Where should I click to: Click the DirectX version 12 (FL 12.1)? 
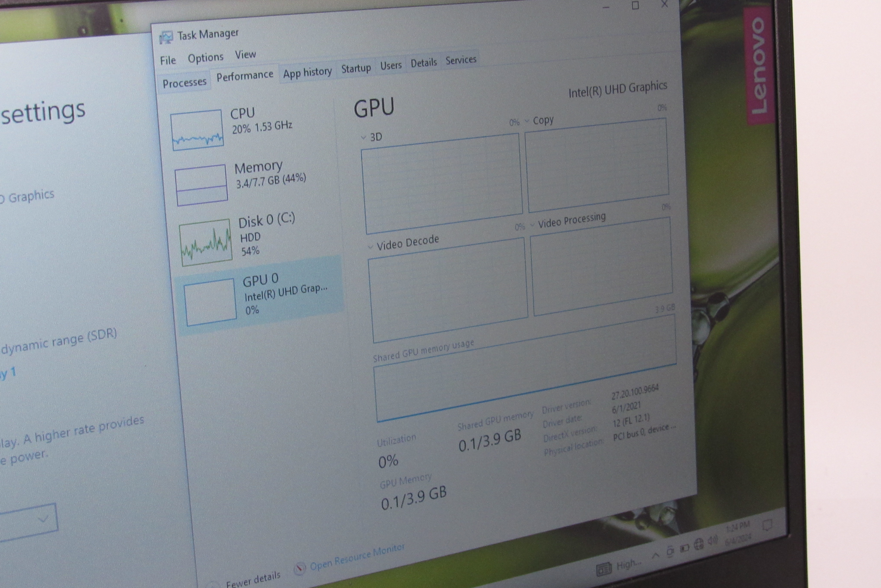[x=631, y=420]
